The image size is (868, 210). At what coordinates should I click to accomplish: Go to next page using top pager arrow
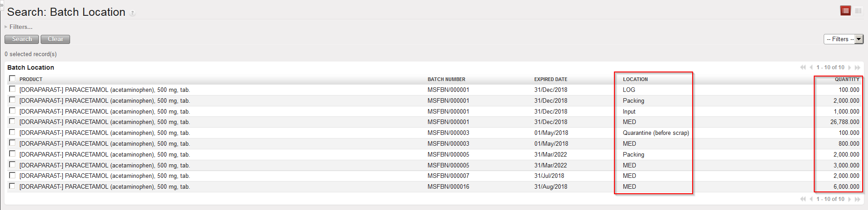pos(850,67)
